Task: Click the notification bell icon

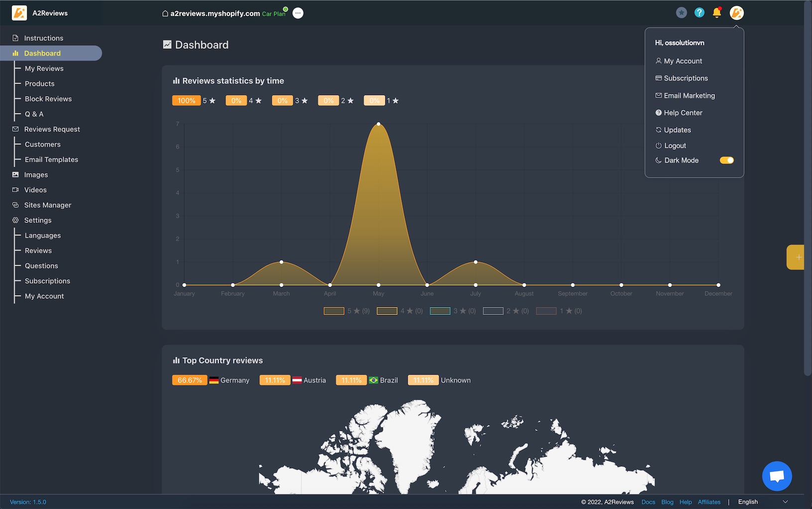Action: [717, 13]
